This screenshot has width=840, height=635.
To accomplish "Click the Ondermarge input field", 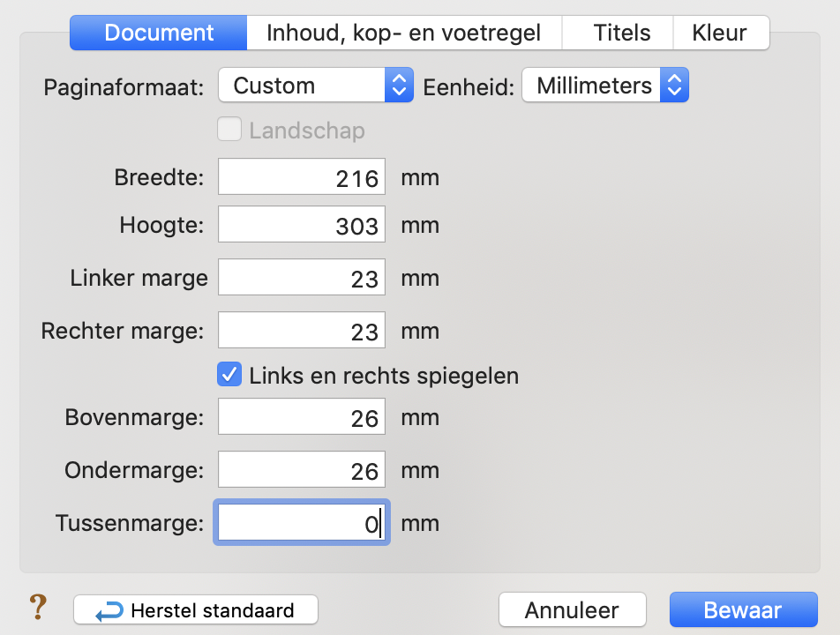I will (301, 470).
